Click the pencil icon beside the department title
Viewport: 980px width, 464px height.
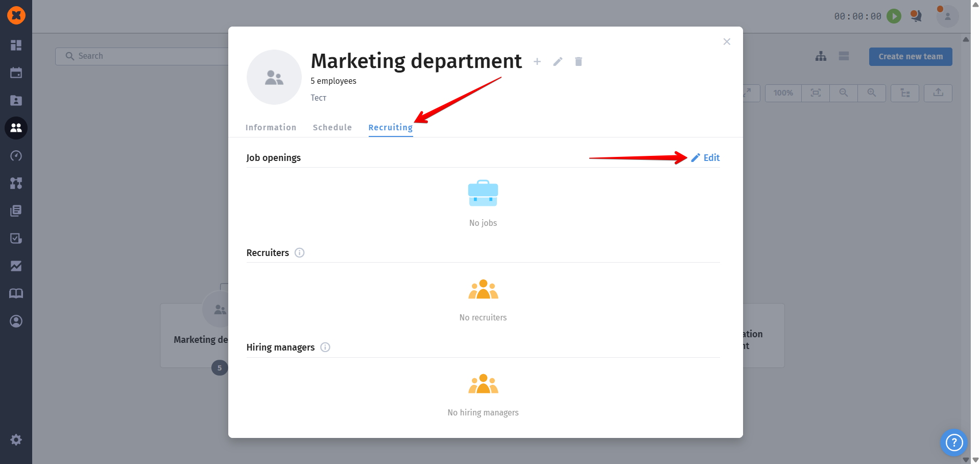pyautogui.click(x=558, y=62)
